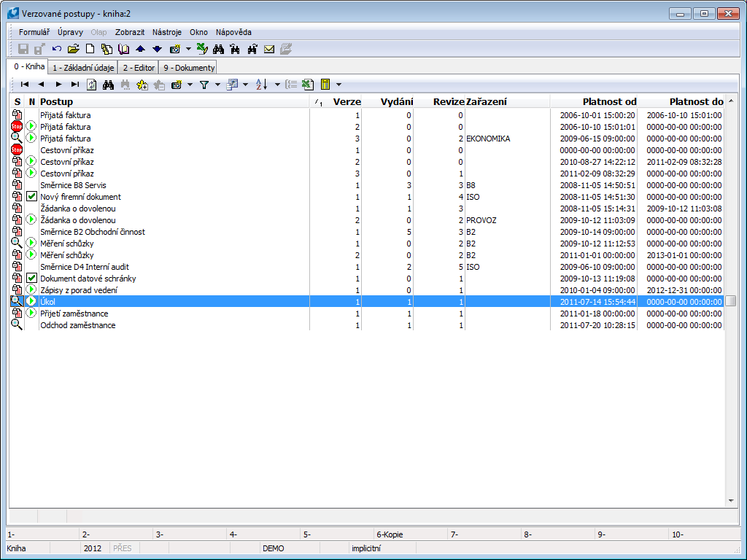This screenshot has height=560, width=747.
Task: Click the vertical scrollbar down arrow
Action: [731, 501]
